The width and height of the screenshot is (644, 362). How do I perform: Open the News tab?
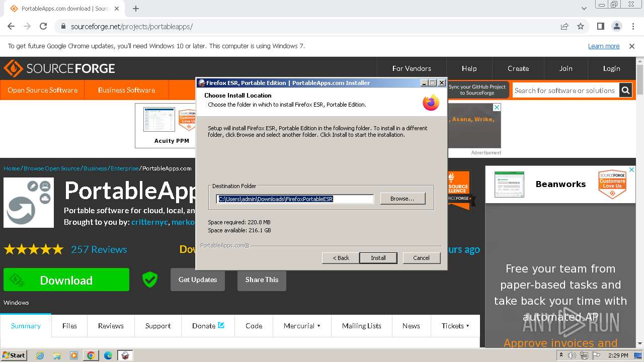coord(411,326)
